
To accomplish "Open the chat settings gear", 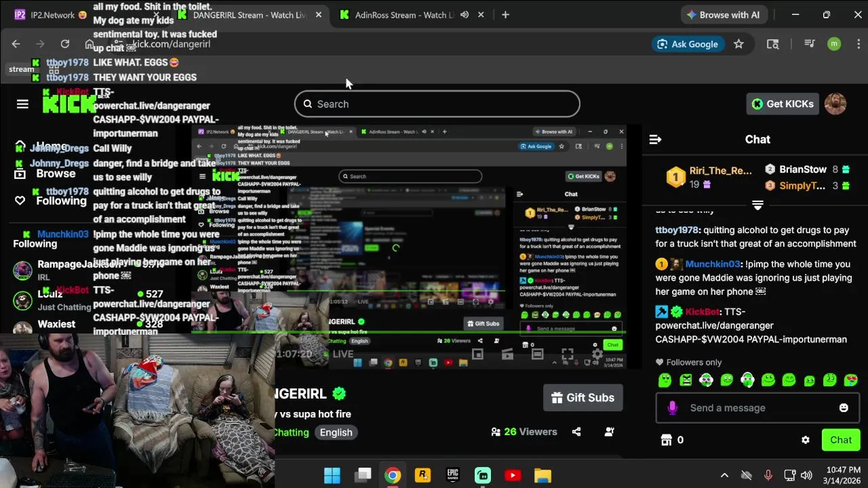I will click(x=806, y=440).
